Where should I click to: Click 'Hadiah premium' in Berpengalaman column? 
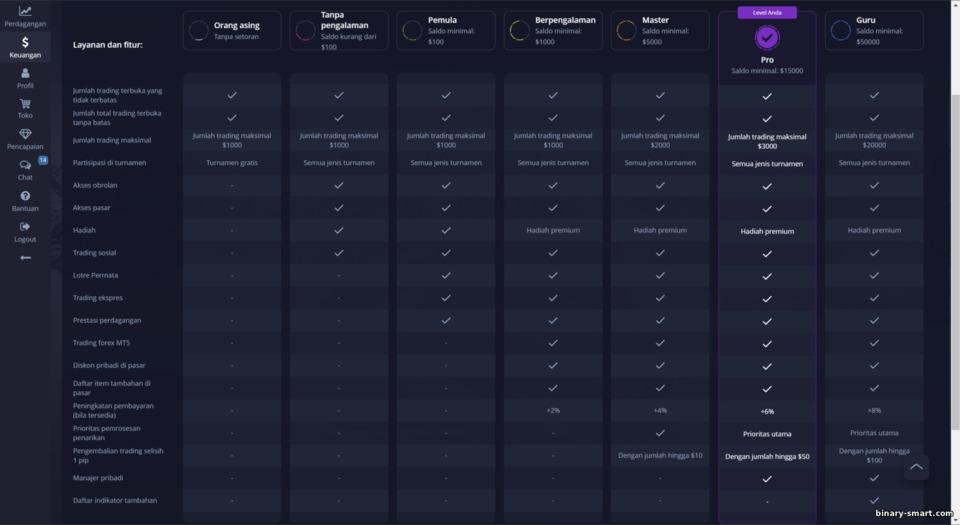point(553,231)
